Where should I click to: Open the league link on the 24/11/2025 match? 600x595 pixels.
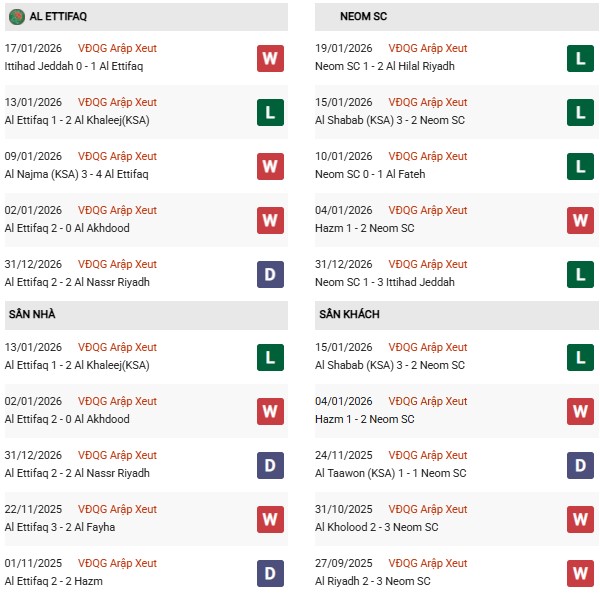(428, 456)
